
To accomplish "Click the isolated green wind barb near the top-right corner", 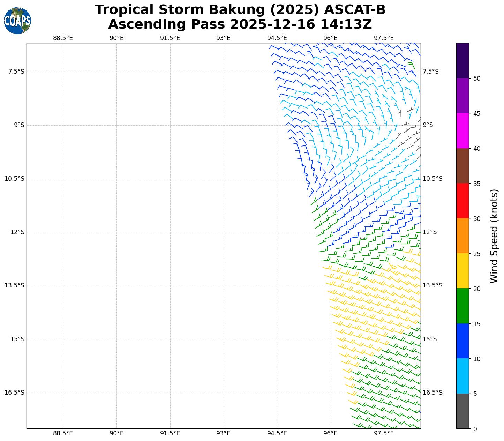I will click(411, 65).
